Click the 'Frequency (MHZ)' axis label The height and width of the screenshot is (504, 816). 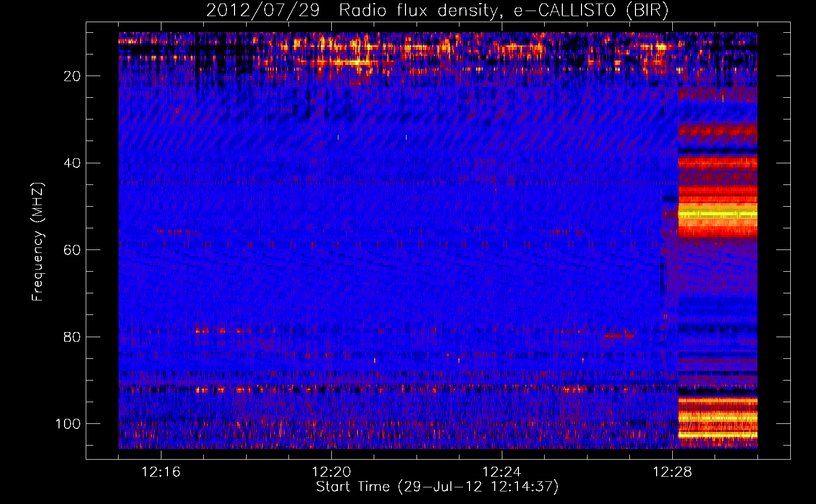[x=38, y=241]
